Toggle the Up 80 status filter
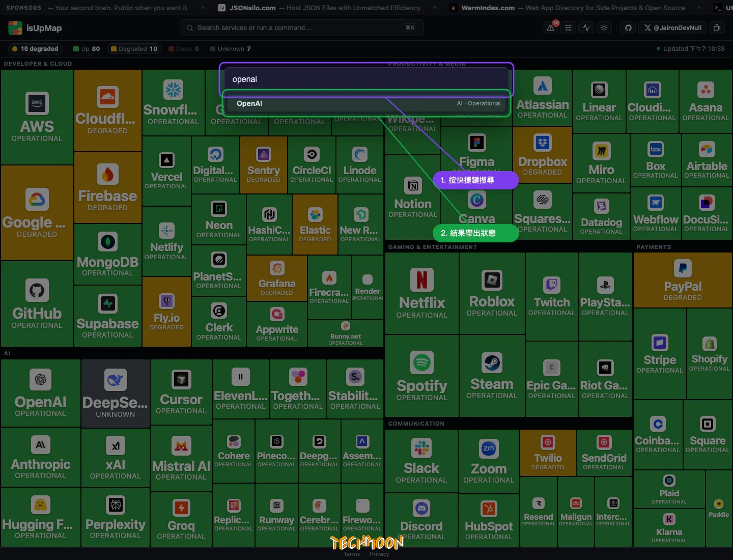This screenshot has height=560, width=733. point(87,49)
